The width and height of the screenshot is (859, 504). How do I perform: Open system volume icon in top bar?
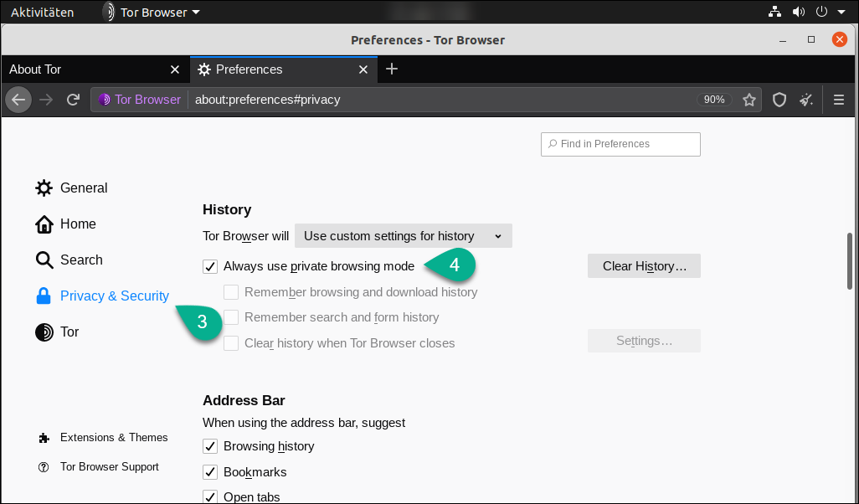click(x=798, y=13)
